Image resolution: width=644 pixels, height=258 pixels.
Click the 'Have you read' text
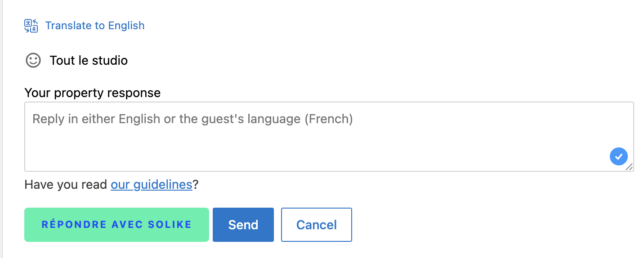[x=66, y=185]
